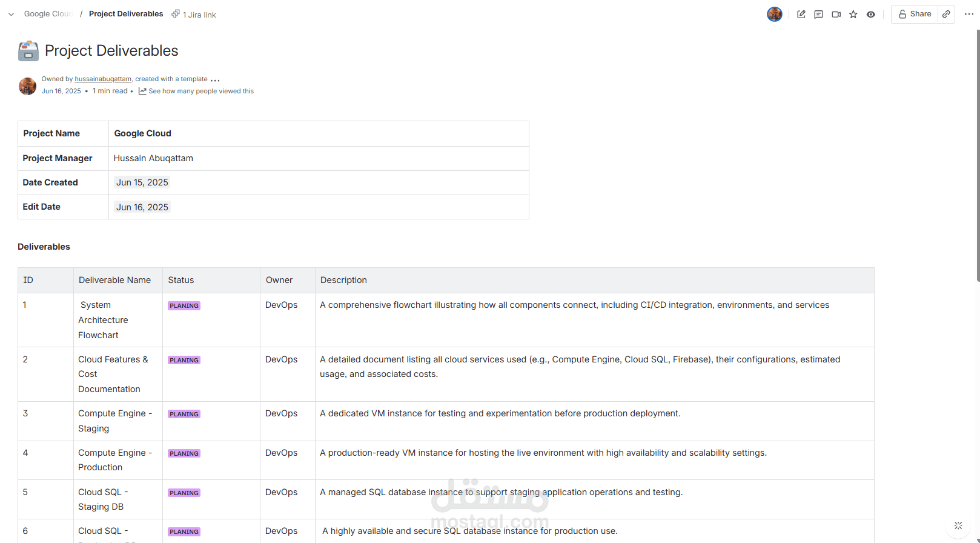
Task: Click Project Deliverables breadcrumb
Action: [126, 14]
